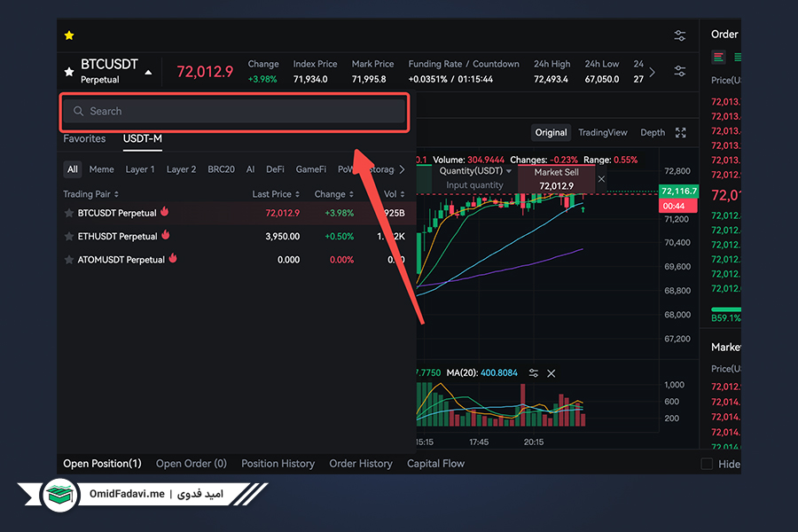The image size is (798, 532).
Task: Select the USDT-M tab
Action: (x=143, y=138)
